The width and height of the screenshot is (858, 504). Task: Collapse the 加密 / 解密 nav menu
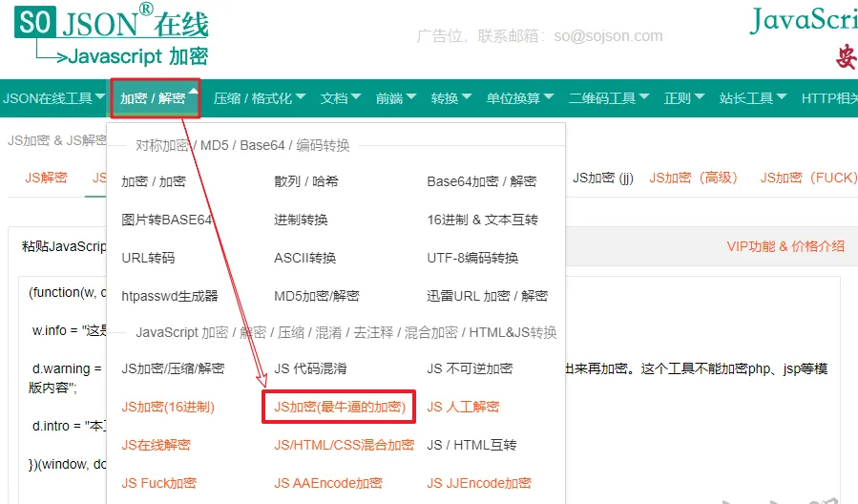(x=156, y=98)
